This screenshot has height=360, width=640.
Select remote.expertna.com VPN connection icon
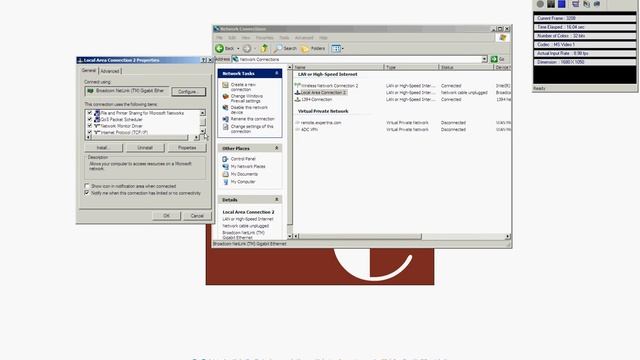click(298, 122)
